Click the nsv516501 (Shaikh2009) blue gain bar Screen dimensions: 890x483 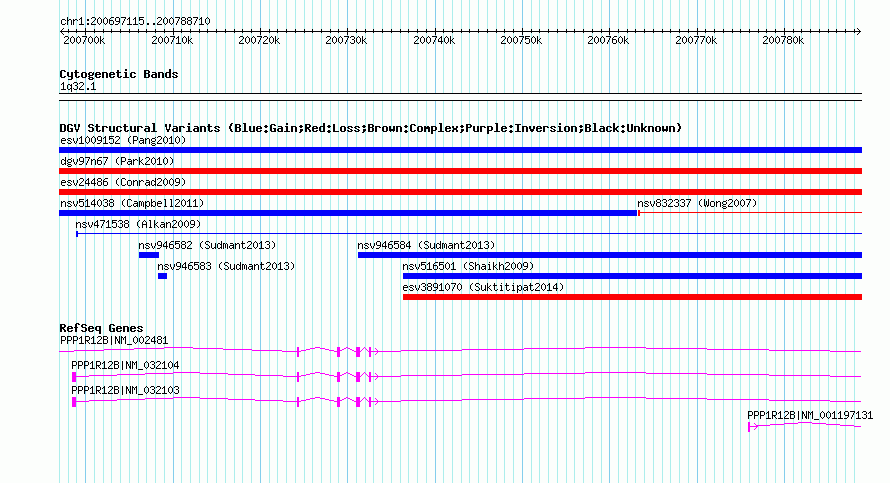[632, 276]
